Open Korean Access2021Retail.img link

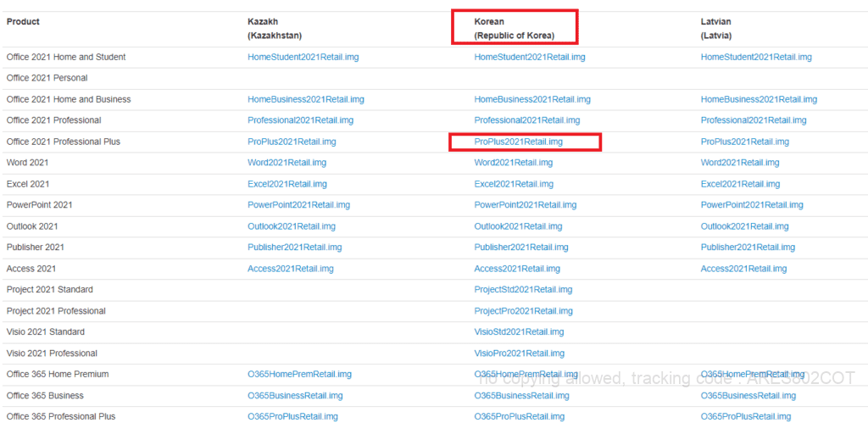tap(517, 269)
